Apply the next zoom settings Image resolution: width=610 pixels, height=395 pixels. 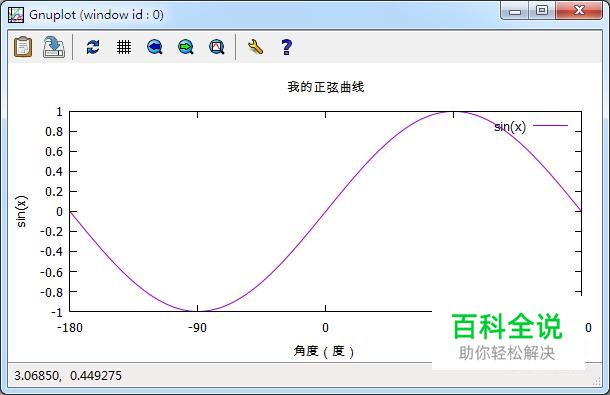click(x=186, y=47)
